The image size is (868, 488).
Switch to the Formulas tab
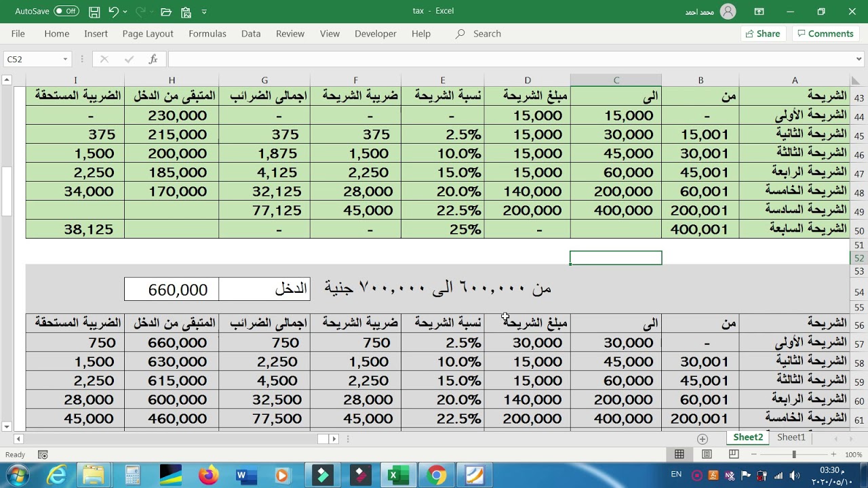(208, 33)
